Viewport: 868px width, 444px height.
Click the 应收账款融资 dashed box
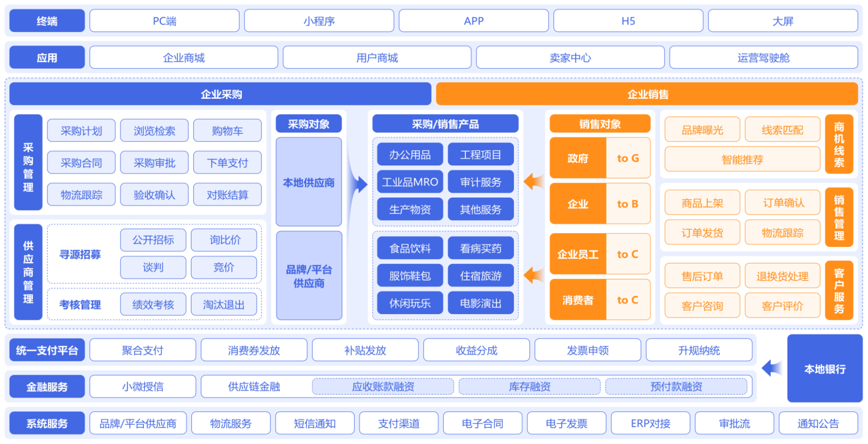[x=383, y=386]
